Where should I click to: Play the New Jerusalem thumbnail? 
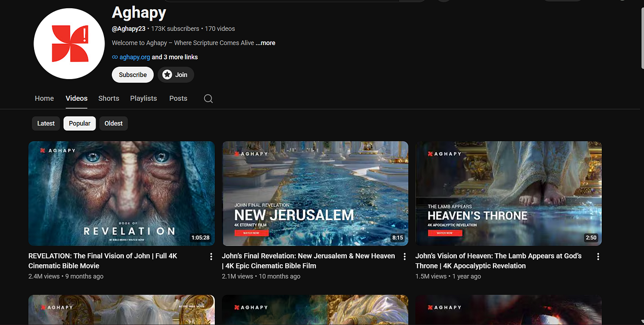click(315, 194)
